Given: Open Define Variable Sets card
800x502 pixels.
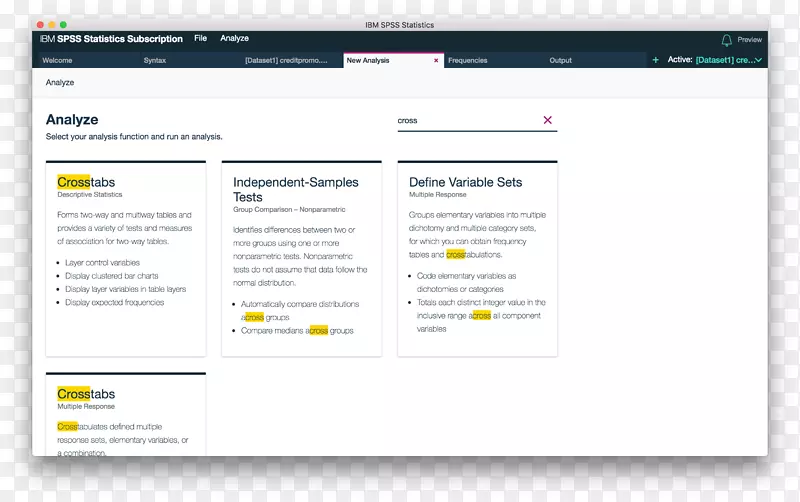Looking at the screenshot, I should pyautogui.click(x=478, y=259).
